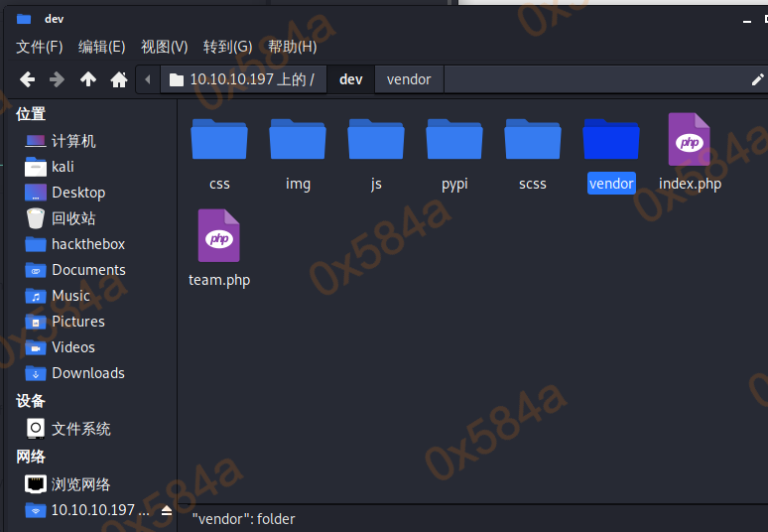Open the 转到(G) menu
The width and height of the screenshot is (768, 532).
pyautogui.click(x=227, y=47)
